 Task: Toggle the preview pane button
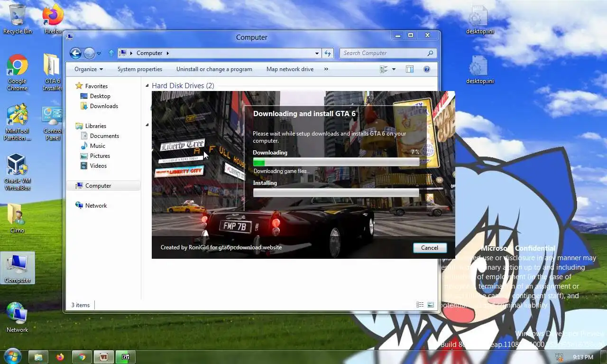click(x=410, y=69)
